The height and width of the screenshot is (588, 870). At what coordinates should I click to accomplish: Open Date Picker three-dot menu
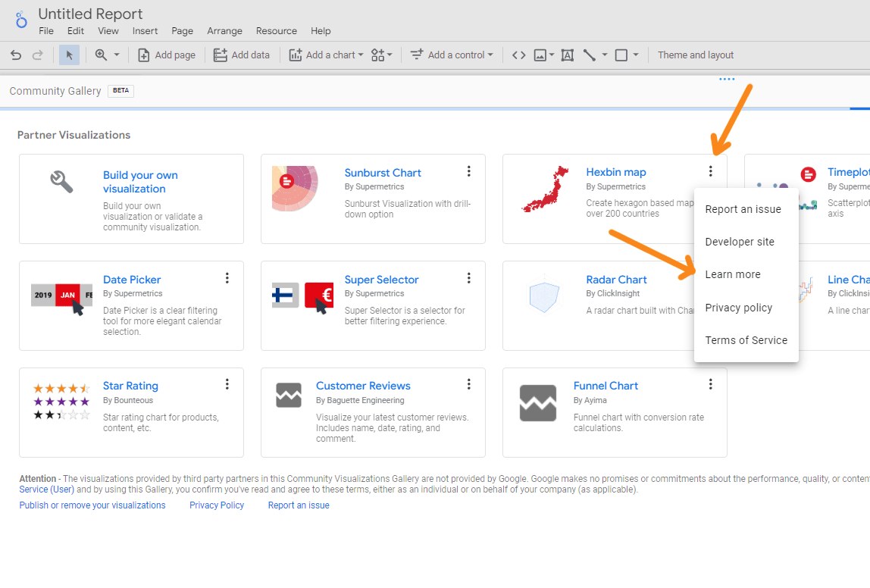[227, 278]
